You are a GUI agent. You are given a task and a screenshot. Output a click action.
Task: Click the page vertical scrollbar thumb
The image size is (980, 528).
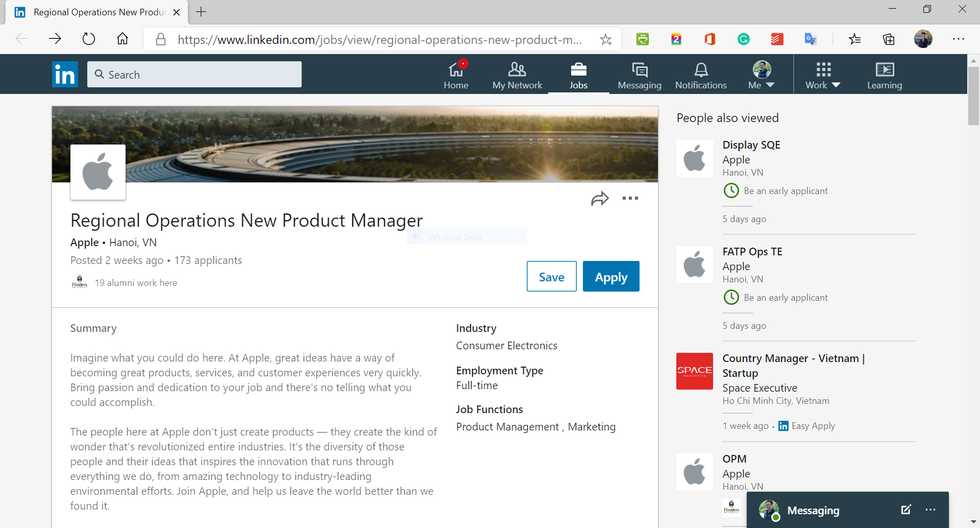click(973, 95)
